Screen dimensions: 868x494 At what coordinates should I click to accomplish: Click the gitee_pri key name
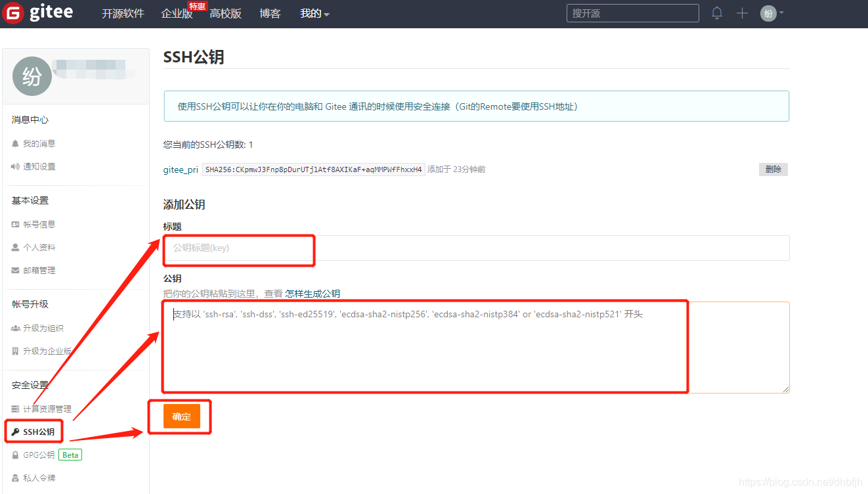[x=181, y=169]
